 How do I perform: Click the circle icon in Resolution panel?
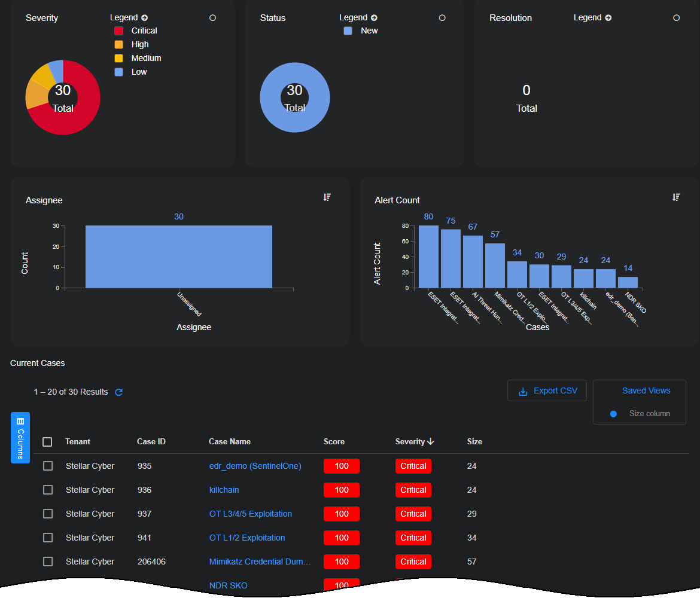tap(676, 18)
